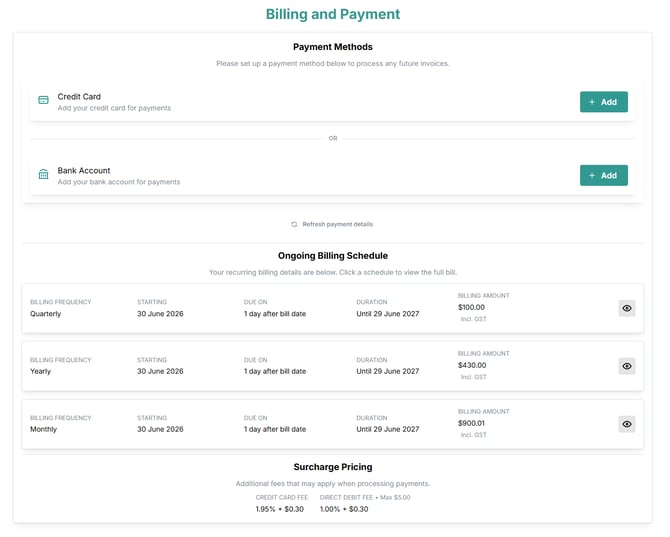This screenshot has height=537, width=670.
Task: Refresh payment details link
Action: [x=332, y=224]
